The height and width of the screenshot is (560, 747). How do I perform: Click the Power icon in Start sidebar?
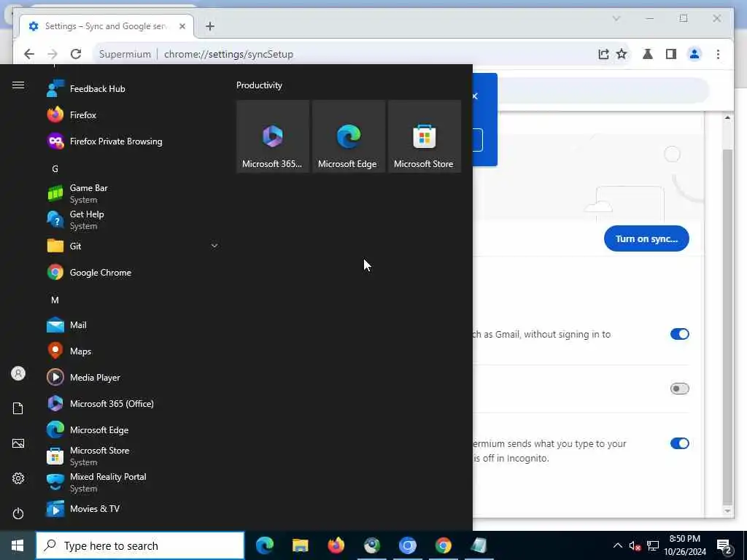coord(18,514)
